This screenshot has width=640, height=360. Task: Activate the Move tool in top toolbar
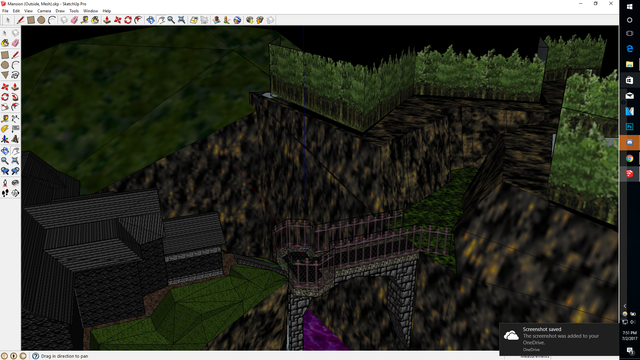[118, 20]
